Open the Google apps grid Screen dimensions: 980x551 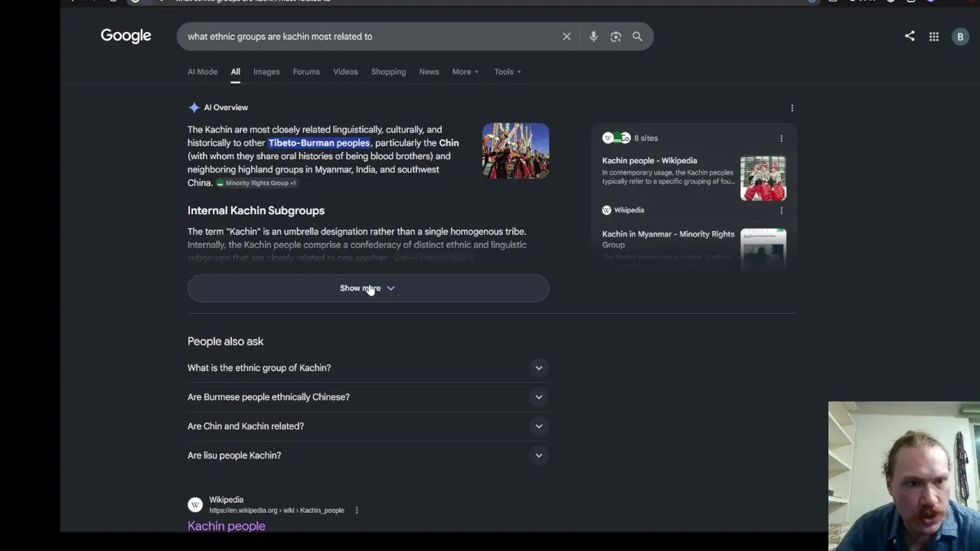pyautogui.click(x=934, y=37)
